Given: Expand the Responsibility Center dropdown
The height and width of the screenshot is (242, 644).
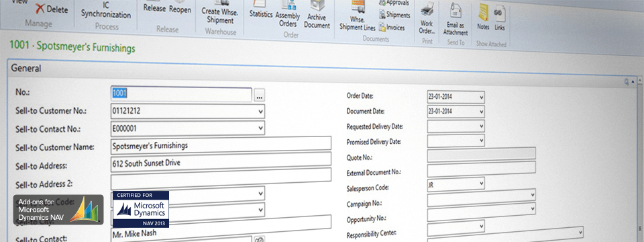Looking at the screenshot, I should click(x=482, y=226).
